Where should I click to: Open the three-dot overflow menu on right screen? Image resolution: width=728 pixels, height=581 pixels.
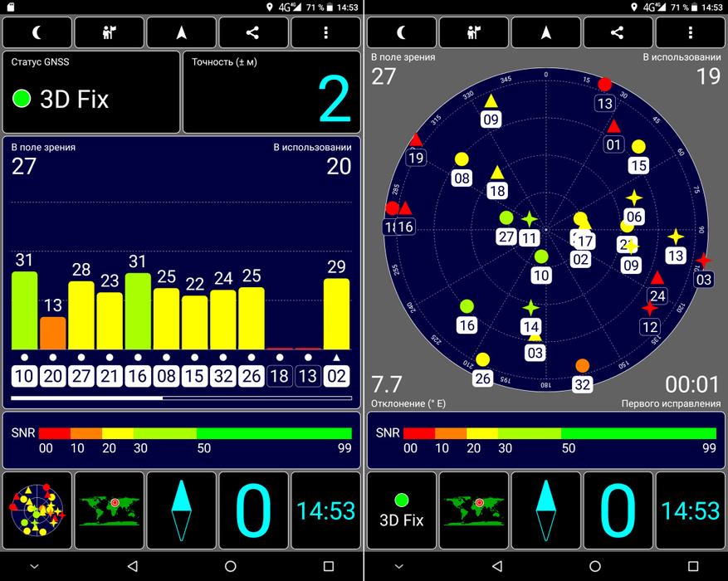[x=691, y=33]
